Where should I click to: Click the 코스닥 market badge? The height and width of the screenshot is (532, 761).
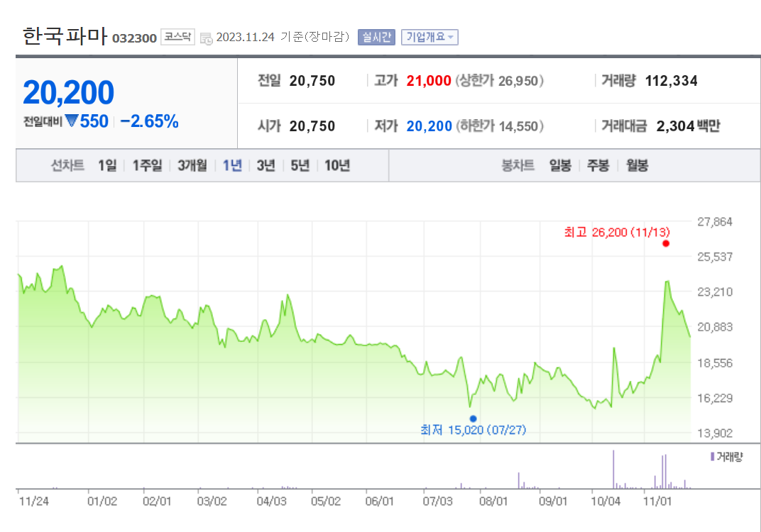[177, 37]
